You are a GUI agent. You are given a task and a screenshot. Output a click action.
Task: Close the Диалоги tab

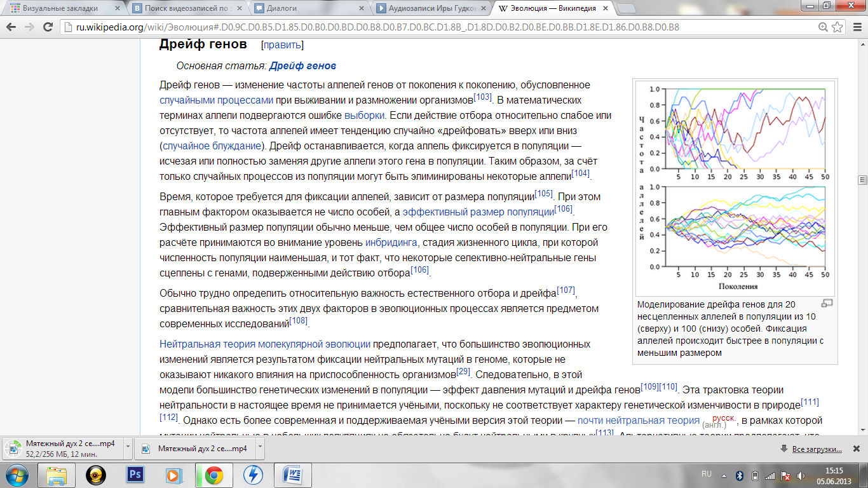pyautogui.click(x=362, y=9)
